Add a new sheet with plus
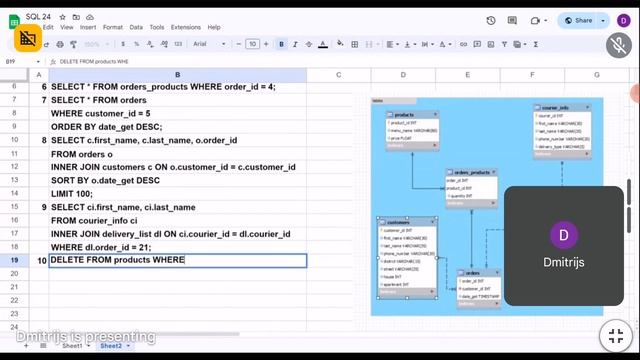Screen dimensions: 640x360 pos(26,346)
